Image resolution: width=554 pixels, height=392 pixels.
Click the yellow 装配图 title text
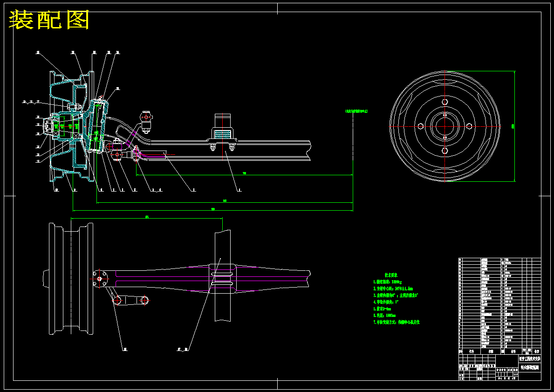[49, 20]
